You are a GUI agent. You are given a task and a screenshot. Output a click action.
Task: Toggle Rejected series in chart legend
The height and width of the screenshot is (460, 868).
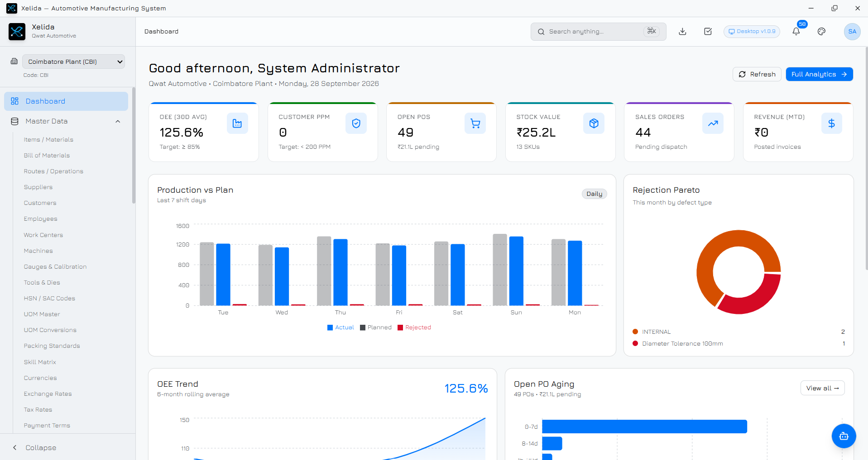click(414, 327)
